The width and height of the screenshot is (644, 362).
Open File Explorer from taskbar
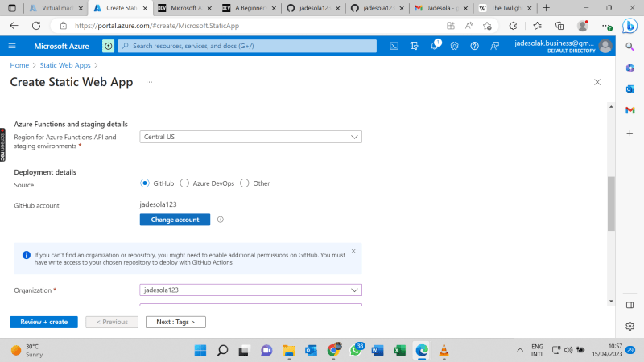(289, 351)
